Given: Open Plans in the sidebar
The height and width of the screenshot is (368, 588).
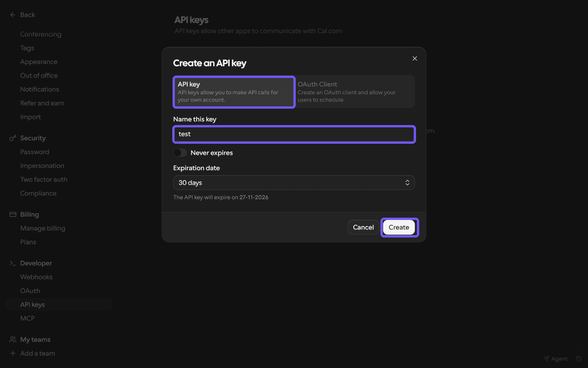Looking at the screenshot, I should 28,242.
